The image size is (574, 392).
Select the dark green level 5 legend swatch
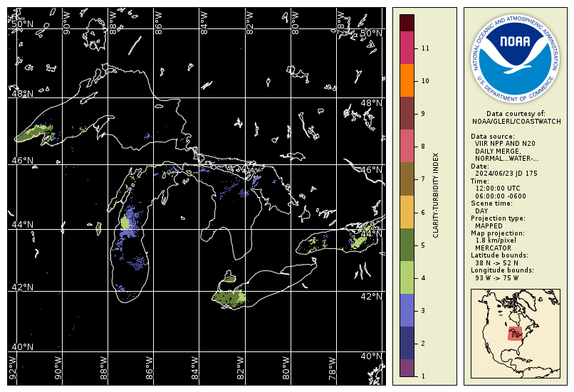pyautogui.click(x=407, y=245)
